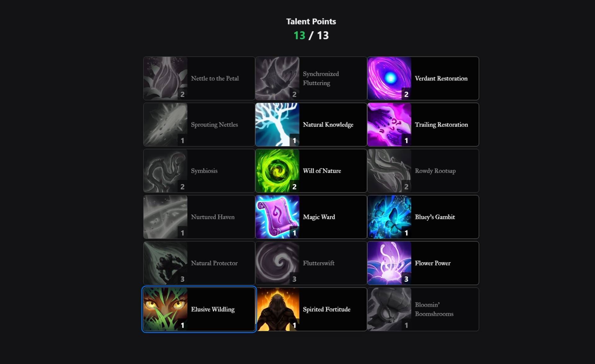The width and height of the screenshot is (595, 364).
Task: Enable the Rowdy Rootsap talent
Action: [423, 171]
